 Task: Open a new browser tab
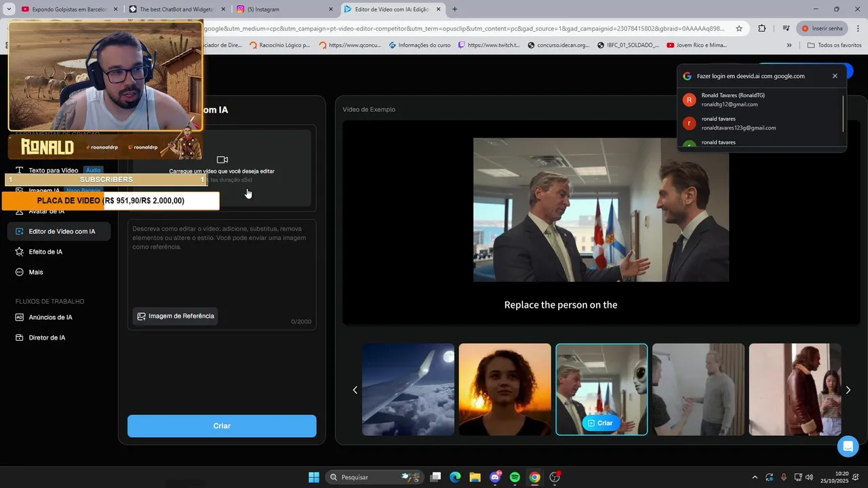point(454,9)
